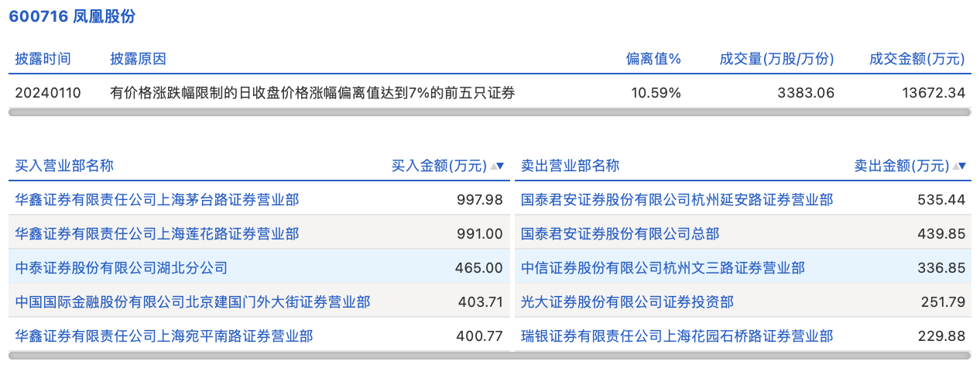Sort by 买入金额 using the sort arrows
Viewport: 980px width, 375px height.
[x=496, y=166]
